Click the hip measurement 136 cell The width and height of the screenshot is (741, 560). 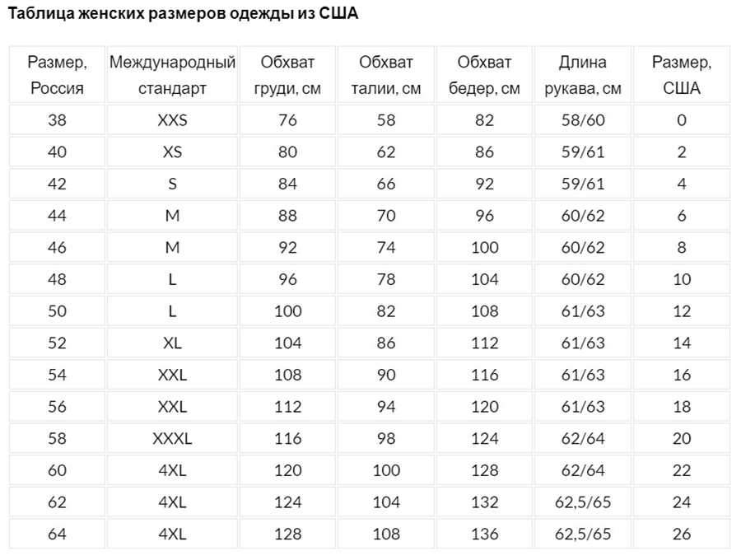pos(484,534)
